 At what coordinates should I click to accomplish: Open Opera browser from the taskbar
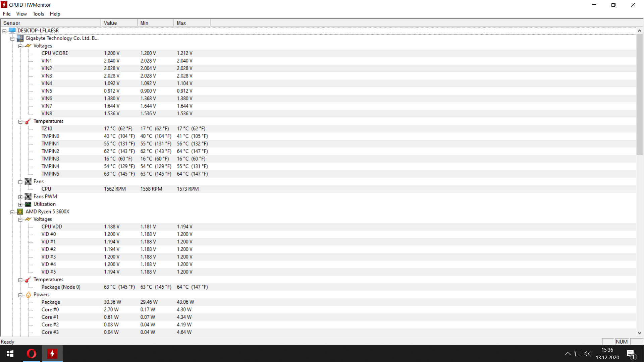pyautogui.click(x=32, y=354)
